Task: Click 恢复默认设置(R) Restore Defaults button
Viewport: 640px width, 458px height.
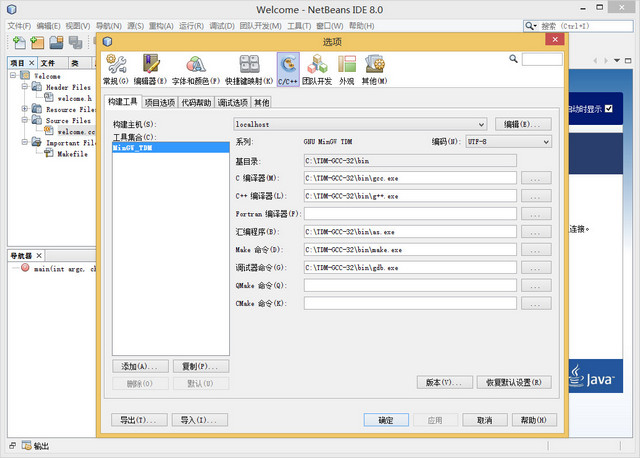Action: click(514, 382)
